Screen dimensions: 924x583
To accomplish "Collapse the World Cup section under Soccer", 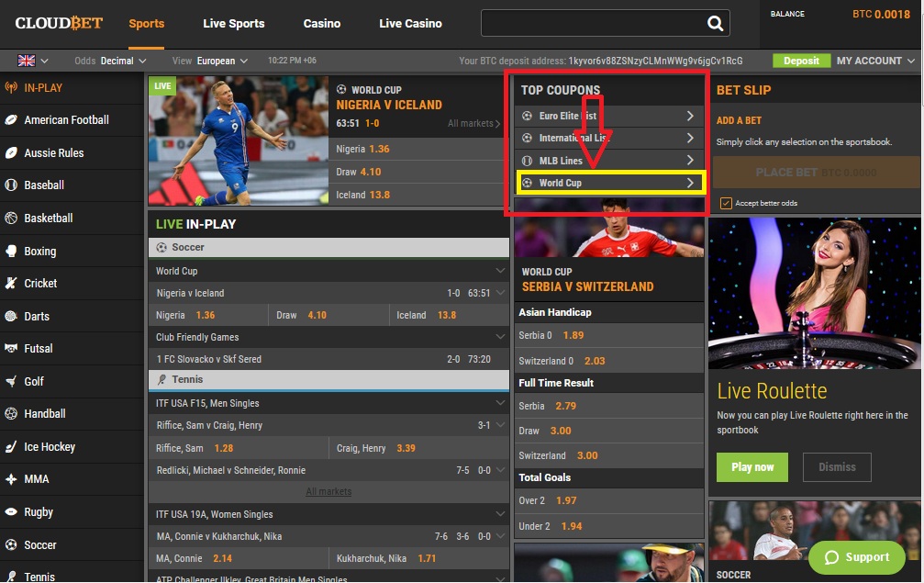I will click(500, 271).
